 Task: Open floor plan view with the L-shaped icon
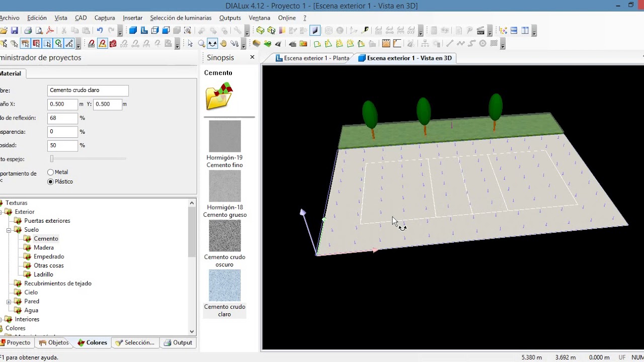144,31
